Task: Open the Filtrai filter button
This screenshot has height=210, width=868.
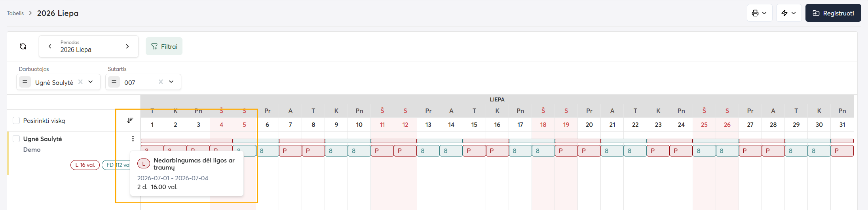Action: (x=164, y=46)
